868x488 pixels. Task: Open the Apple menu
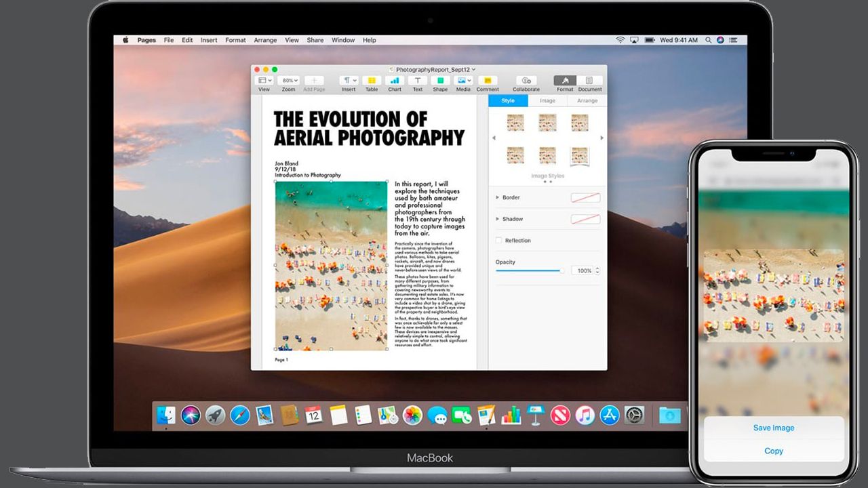click(125, 40)
